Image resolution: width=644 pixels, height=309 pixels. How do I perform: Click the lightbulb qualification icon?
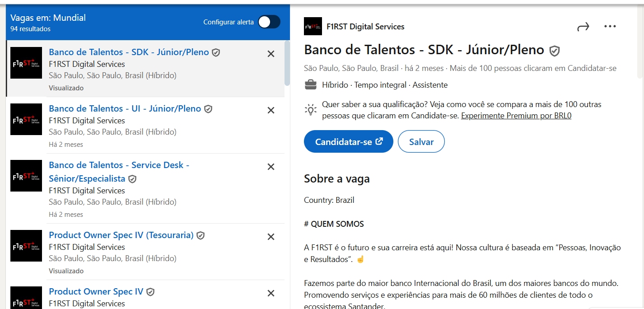point(311,110)
